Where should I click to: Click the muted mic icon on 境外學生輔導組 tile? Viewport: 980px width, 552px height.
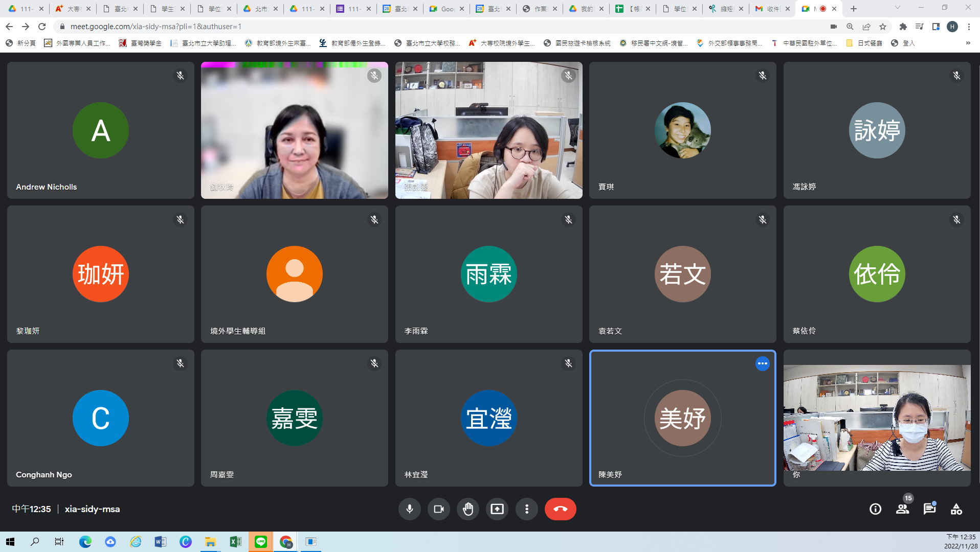[x=374, y=220]
